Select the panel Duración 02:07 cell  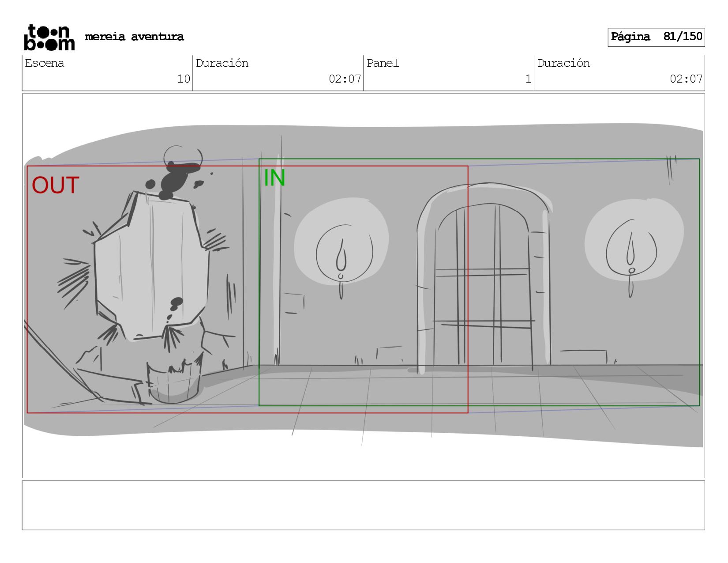click(x=619, y=73)
